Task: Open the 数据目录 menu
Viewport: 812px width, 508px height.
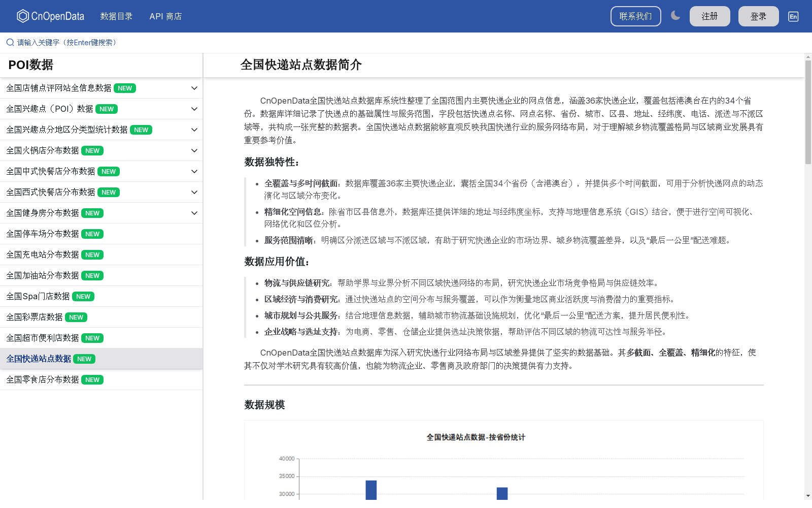Action: click(x=116, y=16)
